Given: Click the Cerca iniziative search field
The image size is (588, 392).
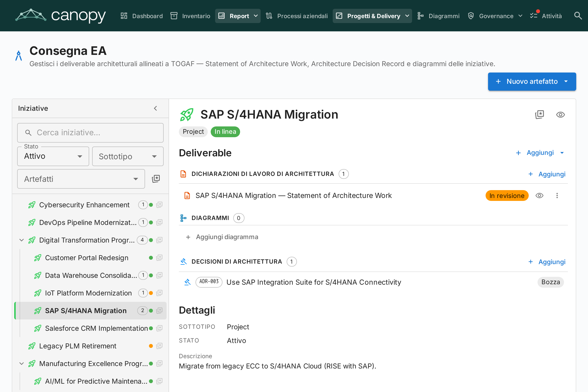Looking at the screenshot, I should [90, 133].
